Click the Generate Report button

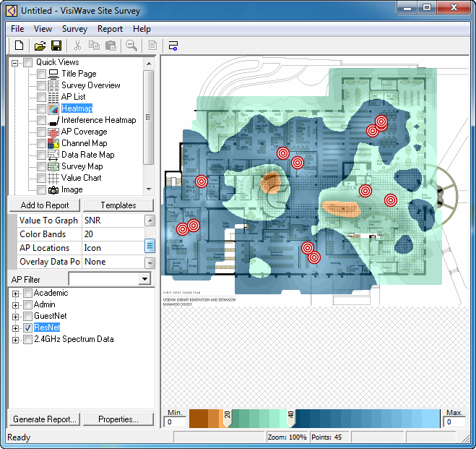(x=44, y=419)
